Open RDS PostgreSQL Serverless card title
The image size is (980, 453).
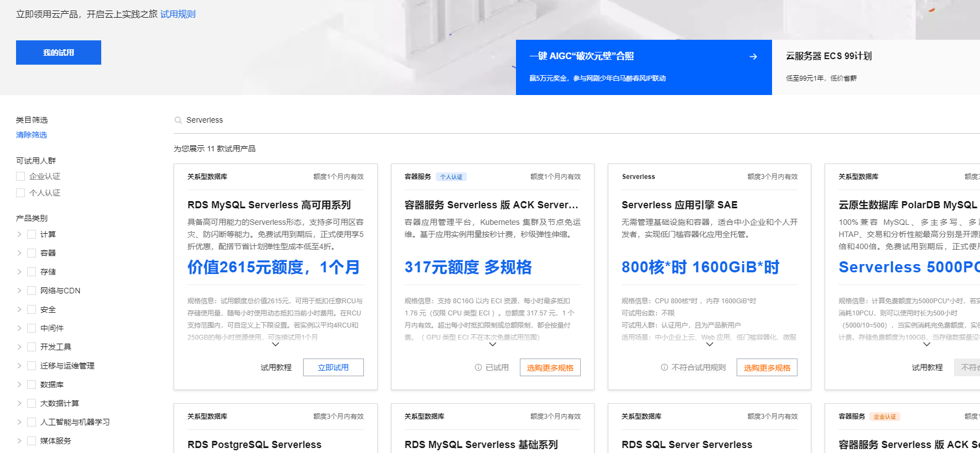click(x=254, y=445)
